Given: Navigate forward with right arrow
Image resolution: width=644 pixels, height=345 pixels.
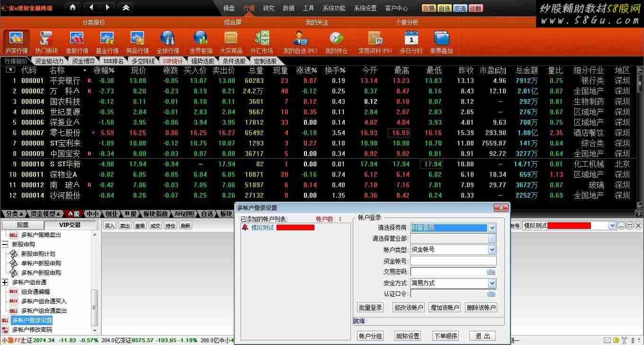Looking at the screenshot, I should pos(107,8).
